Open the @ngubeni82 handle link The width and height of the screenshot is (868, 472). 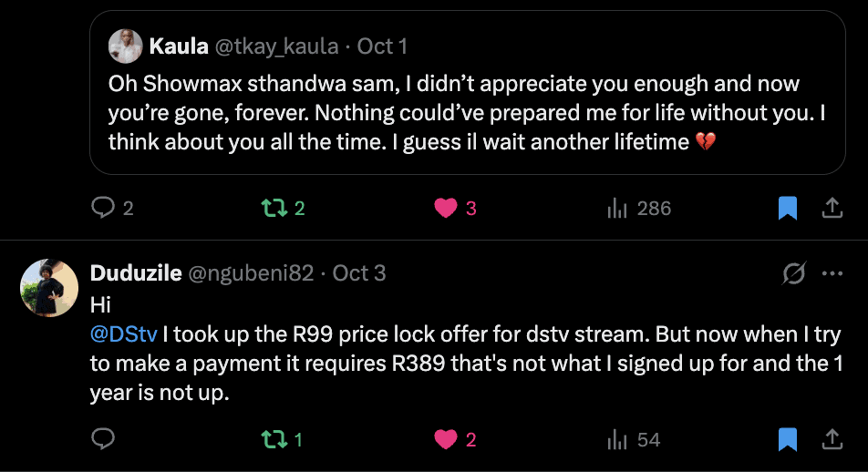click(x=251, y=272)
